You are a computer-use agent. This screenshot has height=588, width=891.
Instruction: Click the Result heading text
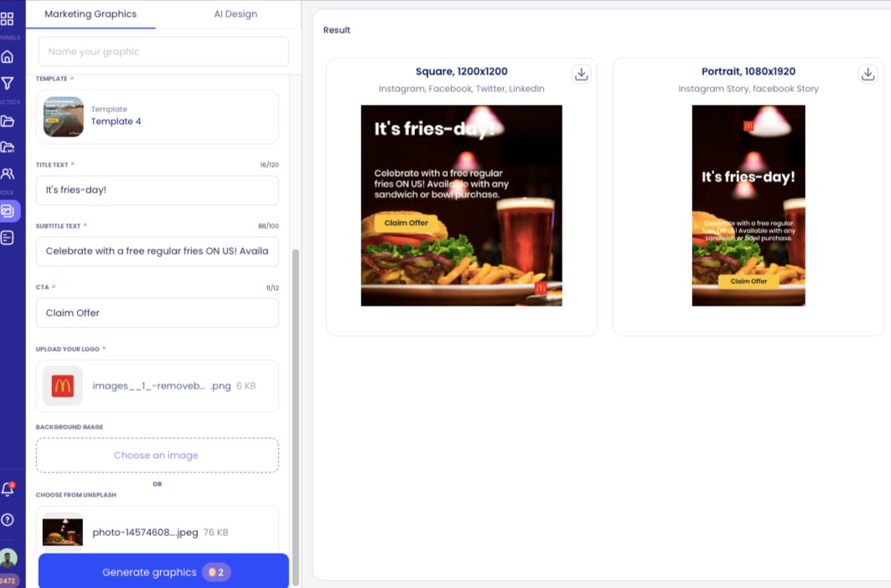(x=336, y=30)
